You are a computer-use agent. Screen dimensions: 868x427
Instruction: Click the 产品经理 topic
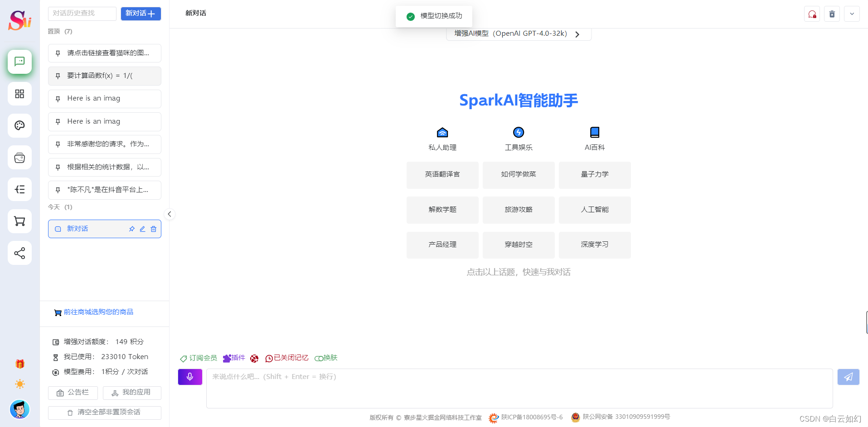[442, 245]
